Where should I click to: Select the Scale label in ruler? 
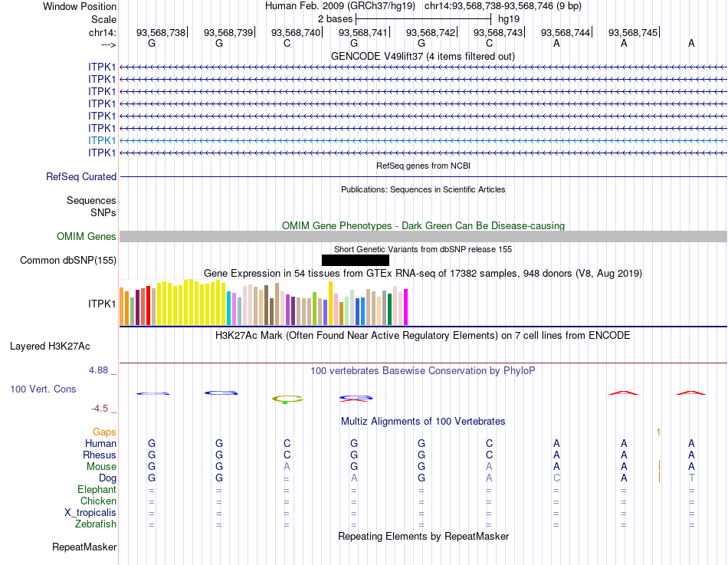pyautogui.click(x=103, y=19)
